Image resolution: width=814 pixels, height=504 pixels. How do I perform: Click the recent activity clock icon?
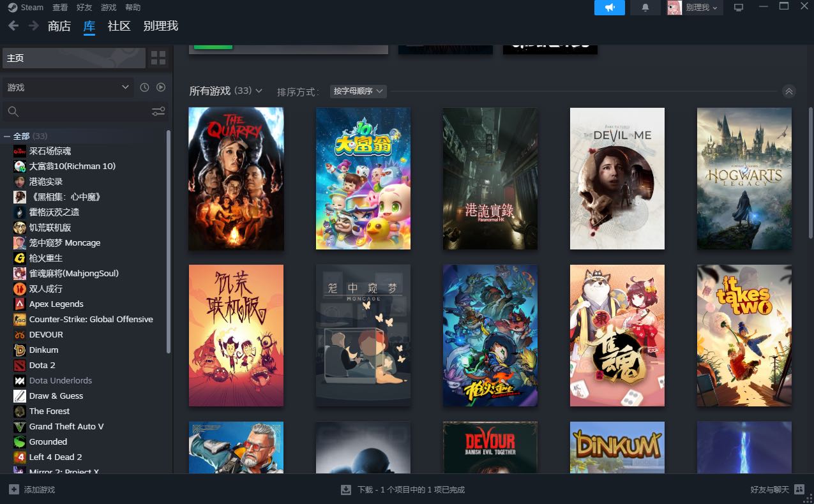144,87
